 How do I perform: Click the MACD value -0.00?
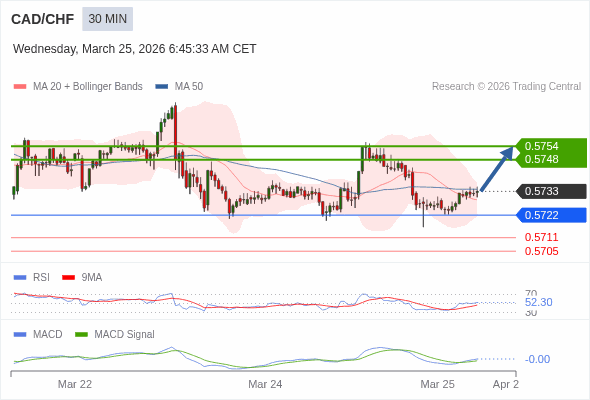537,359
